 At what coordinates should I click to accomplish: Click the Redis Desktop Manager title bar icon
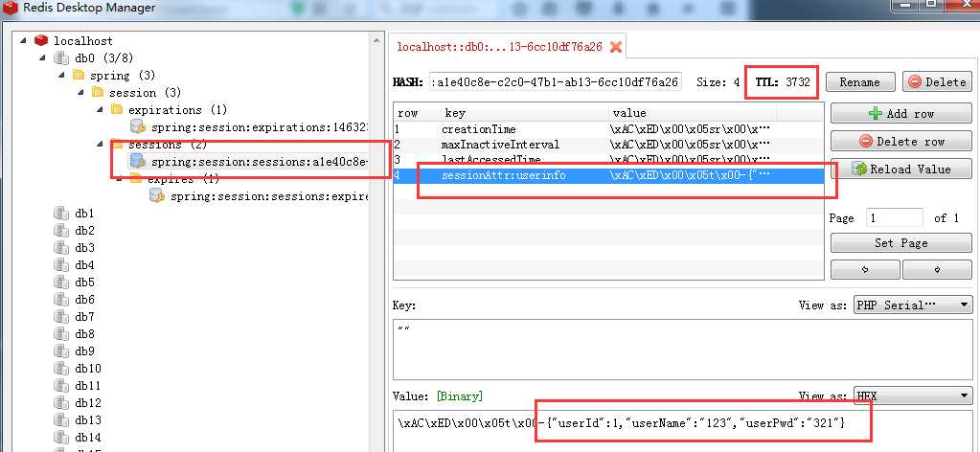pos(11,8)
